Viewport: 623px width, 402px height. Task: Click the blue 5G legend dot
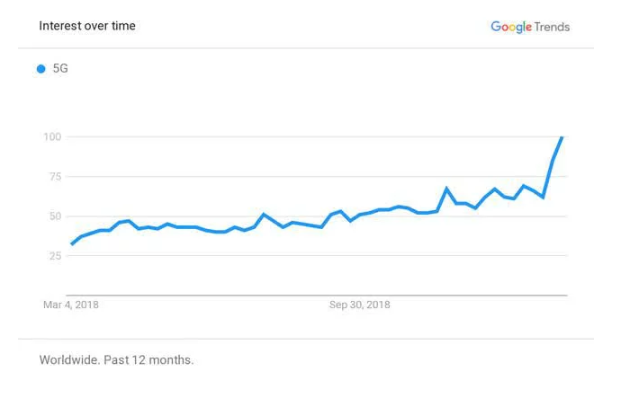41,69
